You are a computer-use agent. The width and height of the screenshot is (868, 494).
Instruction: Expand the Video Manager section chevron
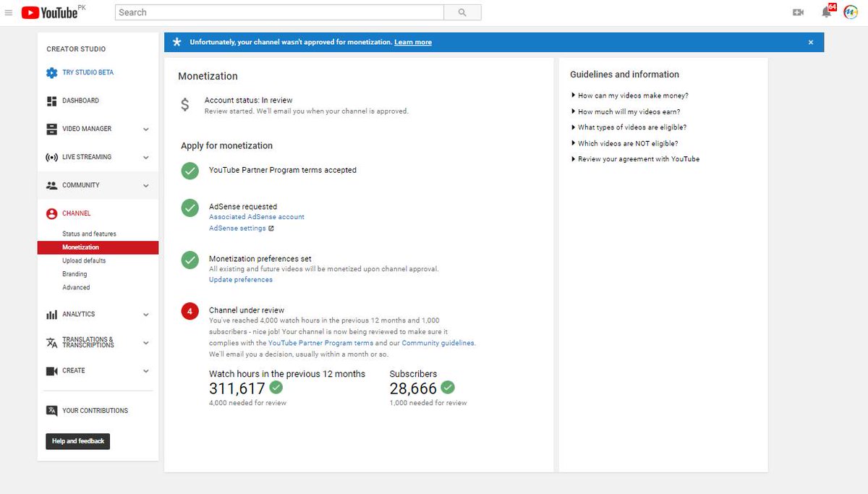(146, 129)
